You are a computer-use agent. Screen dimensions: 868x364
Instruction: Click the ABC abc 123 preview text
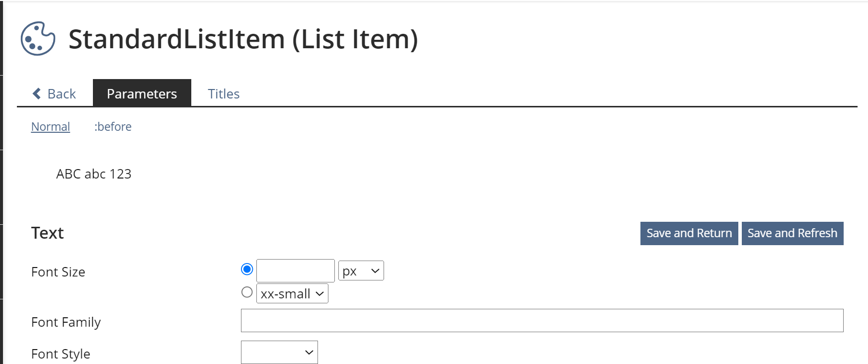coord(93,174)
